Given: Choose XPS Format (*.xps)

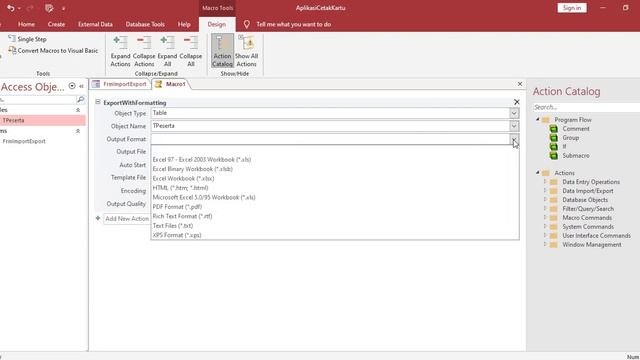Looking at the screenshot, I should coord(335,235).
